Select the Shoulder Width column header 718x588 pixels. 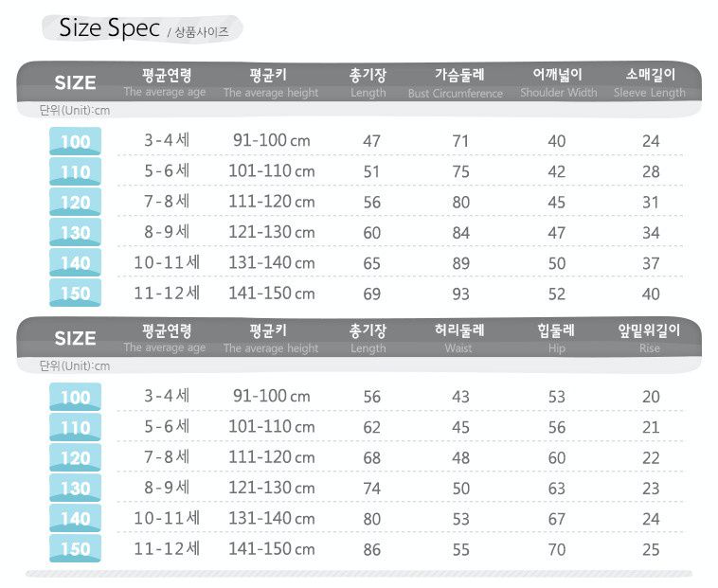pyautogui.click(x=558, y=82)
